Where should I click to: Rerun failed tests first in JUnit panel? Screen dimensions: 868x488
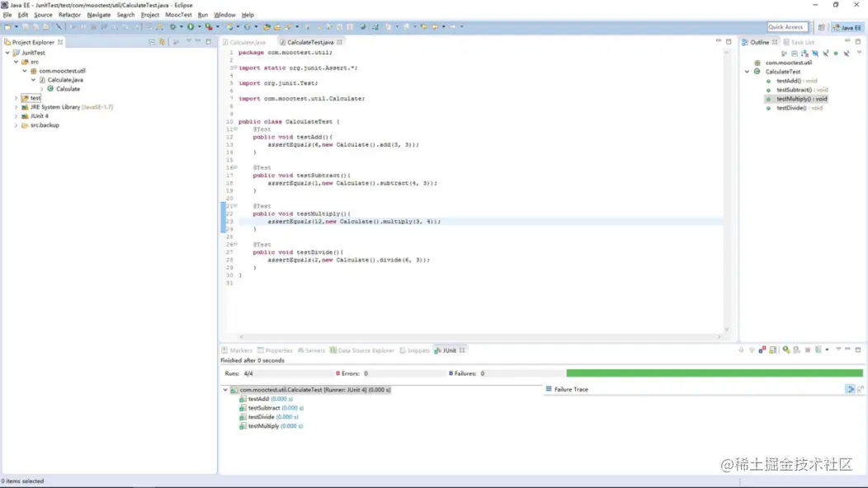[796, 350]
